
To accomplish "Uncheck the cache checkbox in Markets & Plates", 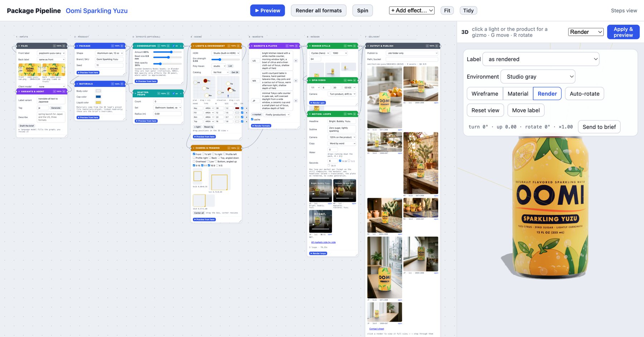I will click(252, 119).
